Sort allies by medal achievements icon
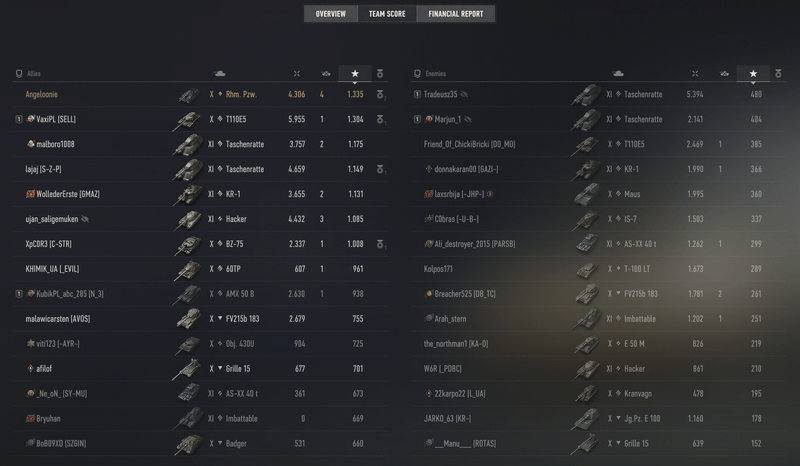 (379, 74)
